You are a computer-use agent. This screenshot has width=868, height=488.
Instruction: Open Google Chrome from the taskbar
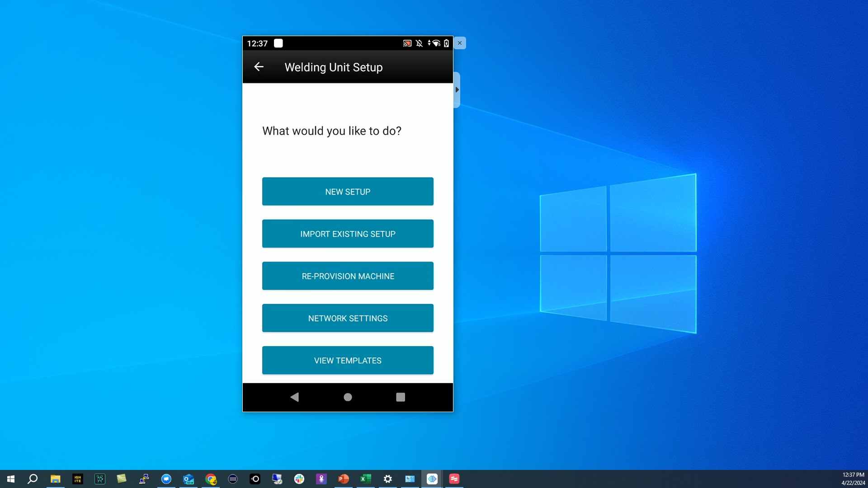211,479
